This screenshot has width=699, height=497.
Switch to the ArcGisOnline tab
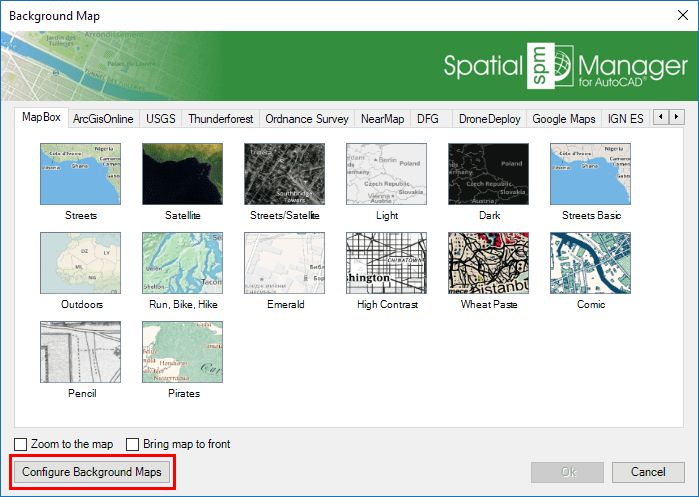[103, 119]
